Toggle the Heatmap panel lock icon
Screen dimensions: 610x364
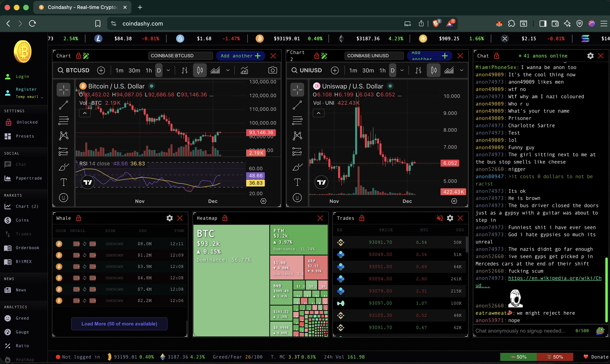coord(225,218)
